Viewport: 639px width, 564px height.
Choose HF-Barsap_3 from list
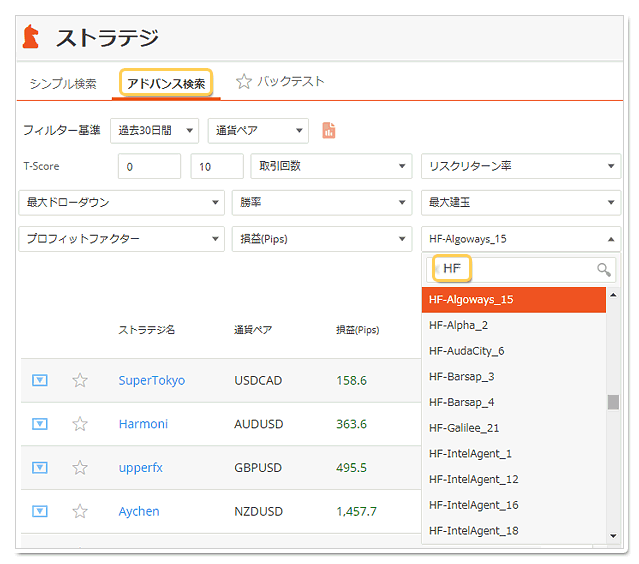click(x=514, y=377)
